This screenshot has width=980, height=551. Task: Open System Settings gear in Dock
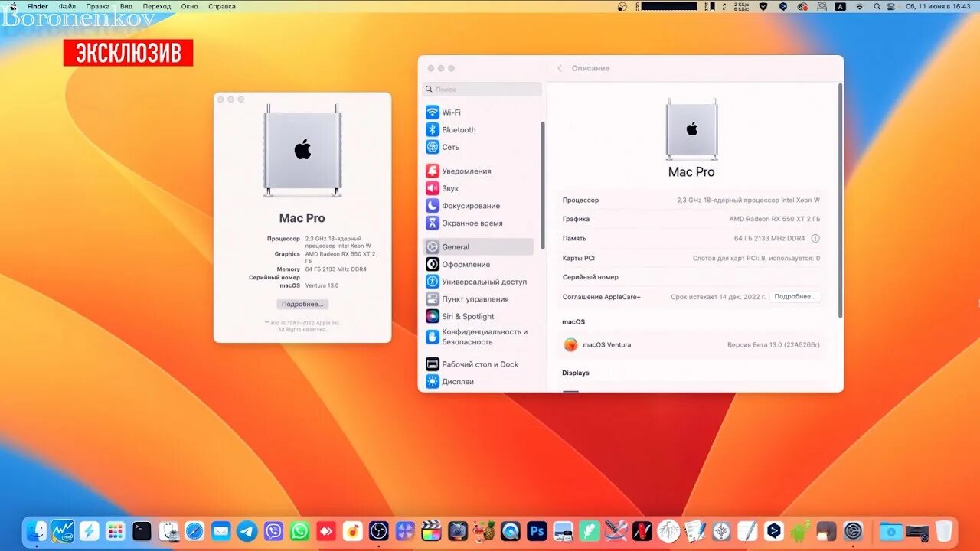[853, 530]
